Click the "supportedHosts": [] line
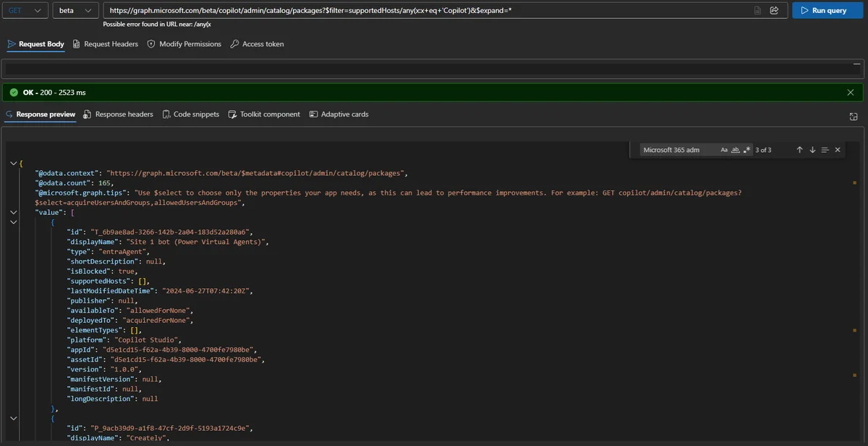The height and width of the screenshot is (446, 868). click(x=109, y=281)
